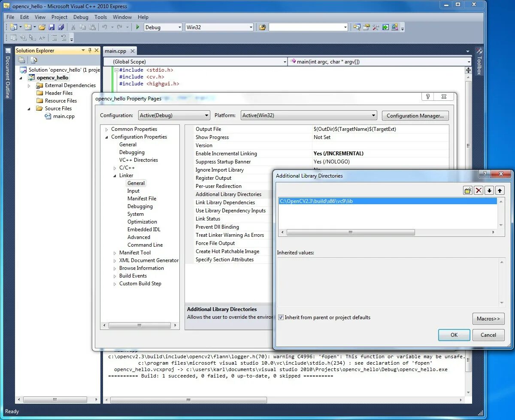The width and height of the screenshot is (515, 420).
Task: Click the Uncomment Selected Lines icon
Action: [64, 38]
